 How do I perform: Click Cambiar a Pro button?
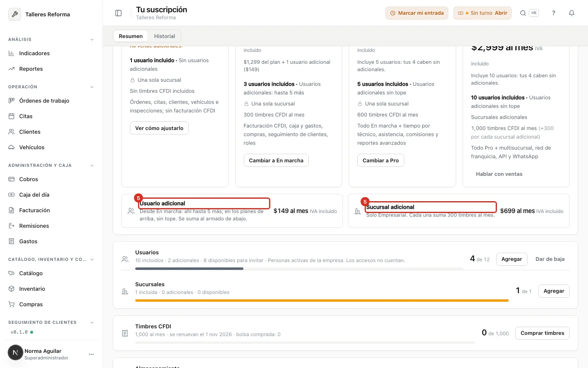pyautogui.click(x=381, y=160)
